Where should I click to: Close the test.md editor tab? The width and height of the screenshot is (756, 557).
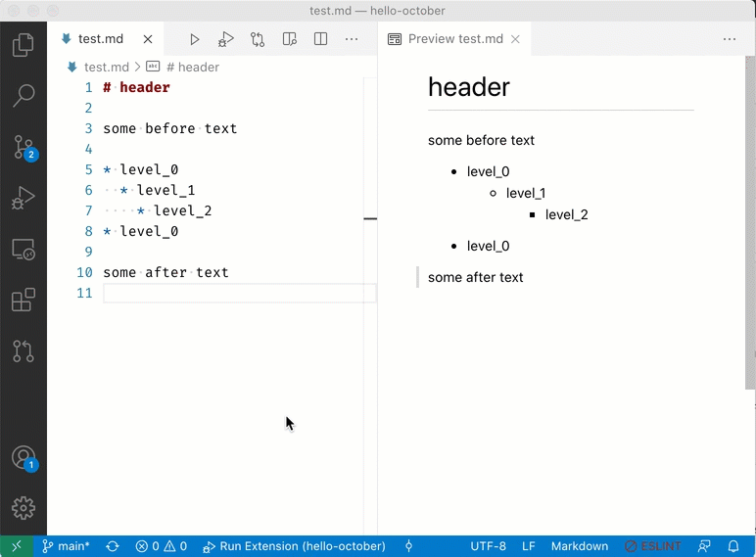(148, 39)
